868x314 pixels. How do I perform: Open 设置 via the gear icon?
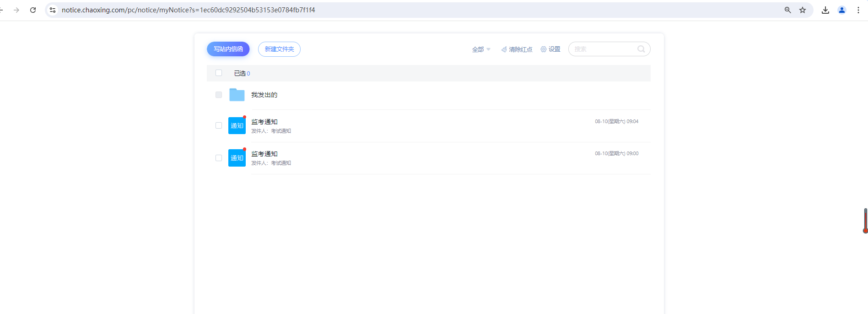tap(544, 49)
